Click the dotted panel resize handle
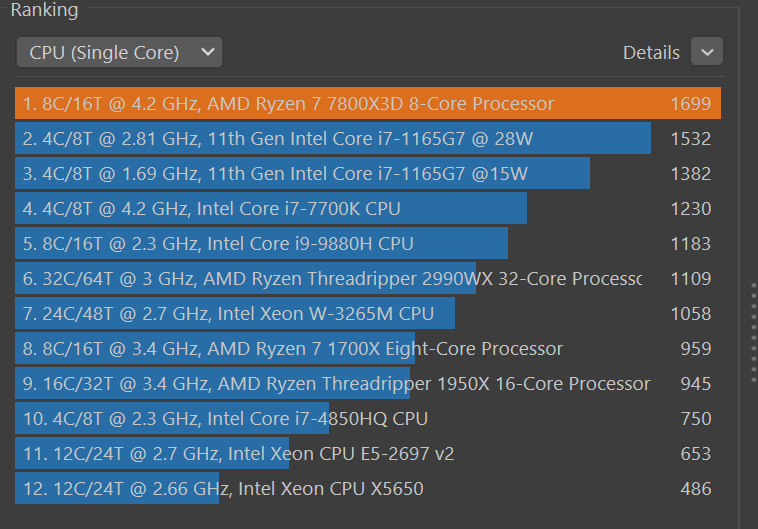This screenshot has width=758, height=529. pos(753,332)
